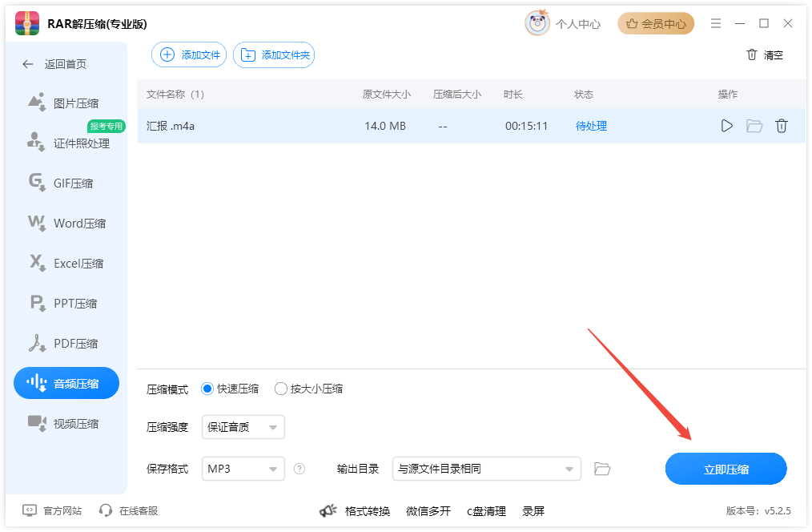Choose the 按大小压缩 radio option
The width and height of the screenshot is (812, 532).
point(308,389)
